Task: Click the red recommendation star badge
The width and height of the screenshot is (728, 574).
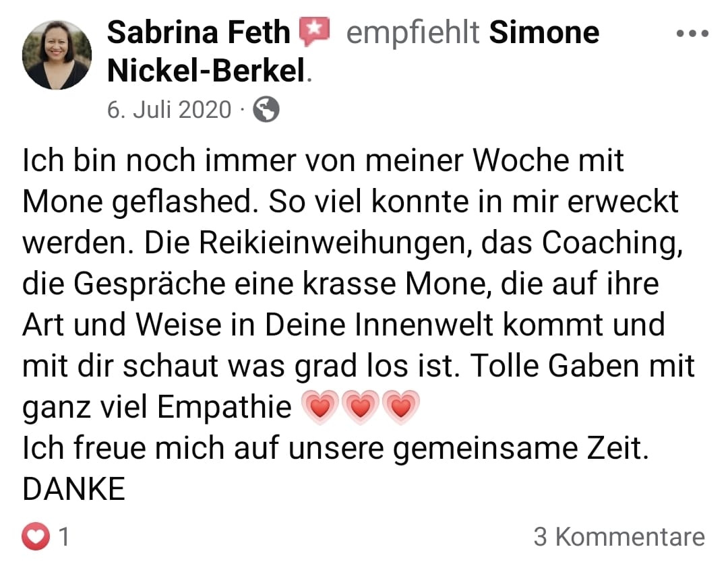Action: pyautogui.click(x=314, y=32)
